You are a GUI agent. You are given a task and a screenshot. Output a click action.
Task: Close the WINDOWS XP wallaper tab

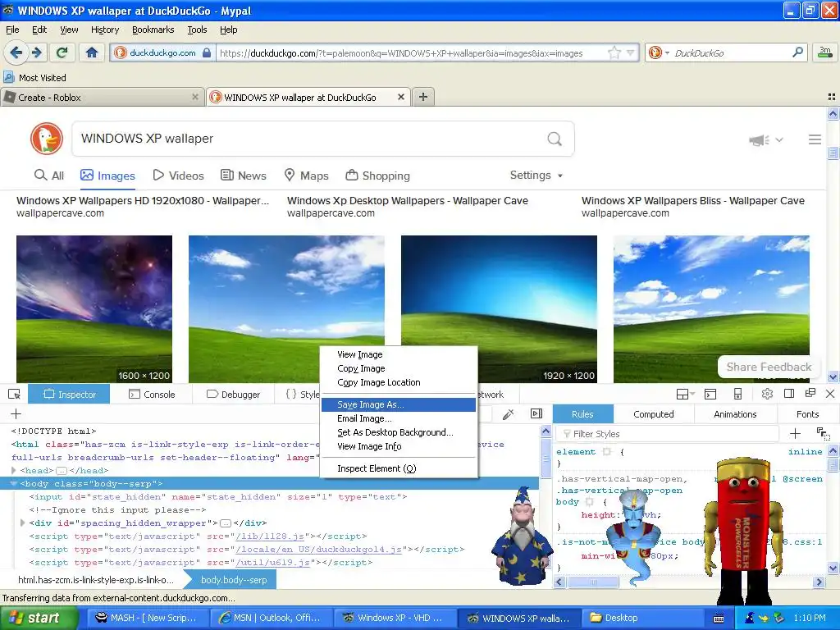[400, 97]
